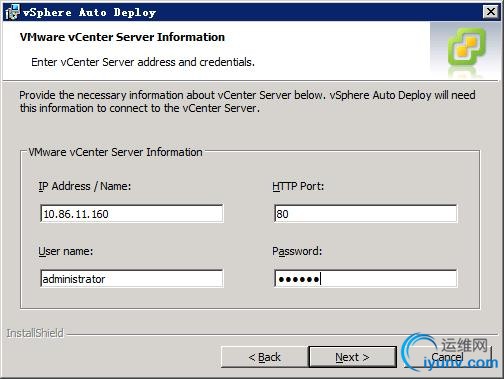Click the "User name:" label

pos(66,251)
